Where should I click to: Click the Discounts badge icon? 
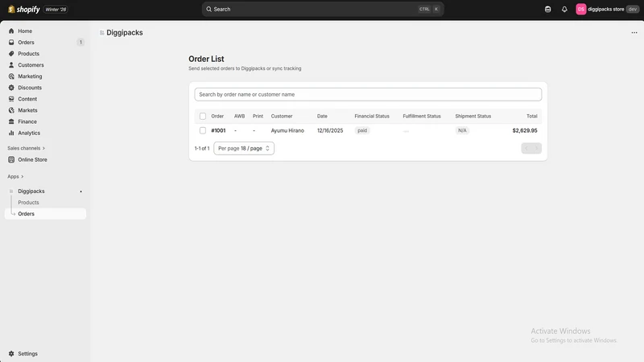(11, 88)
